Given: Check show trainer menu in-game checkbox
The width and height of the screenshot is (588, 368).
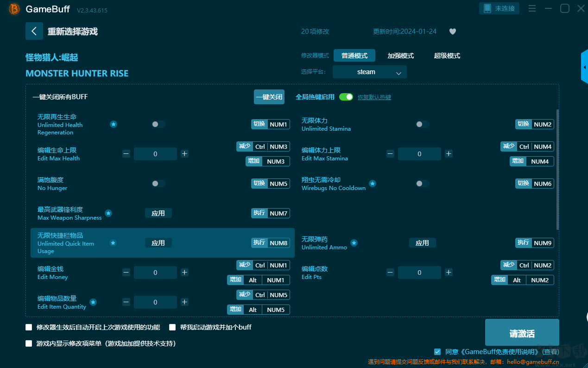Looking at the screenshot, I should tap(29, 343).
